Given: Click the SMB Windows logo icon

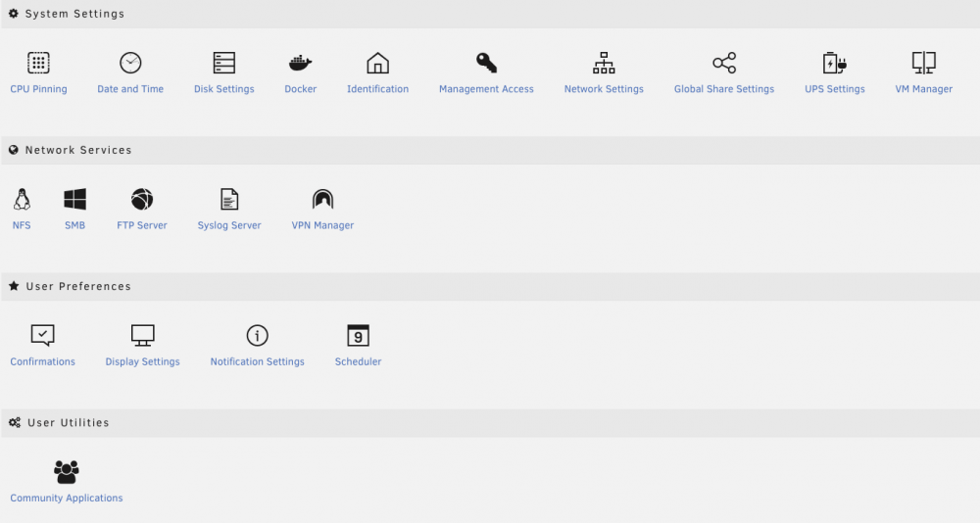Looking at the screenshot, I should [75, 200].
